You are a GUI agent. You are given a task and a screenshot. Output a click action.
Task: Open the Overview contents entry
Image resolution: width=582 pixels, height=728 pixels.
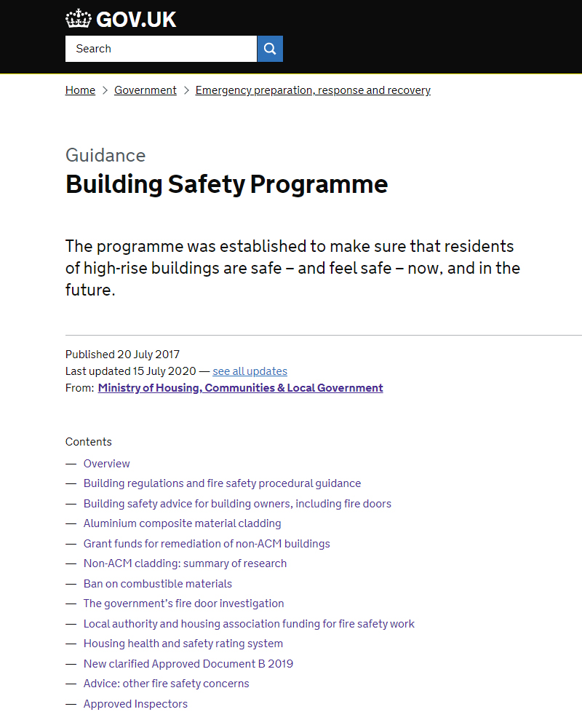click(106, 464)
